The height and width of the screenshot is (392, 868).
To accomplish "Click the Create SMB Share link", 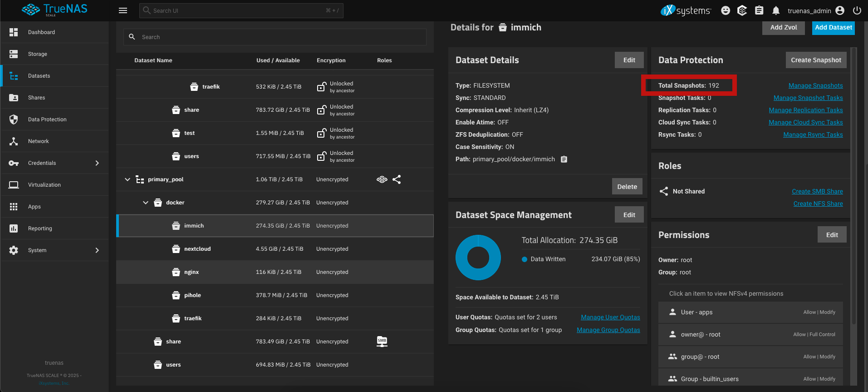I will tap(818, 191).
